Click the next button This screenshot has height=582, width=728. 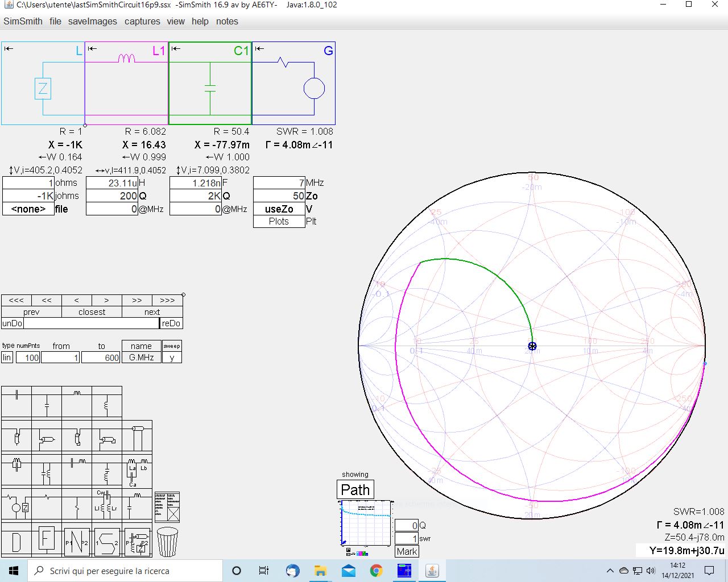[152, 312]
